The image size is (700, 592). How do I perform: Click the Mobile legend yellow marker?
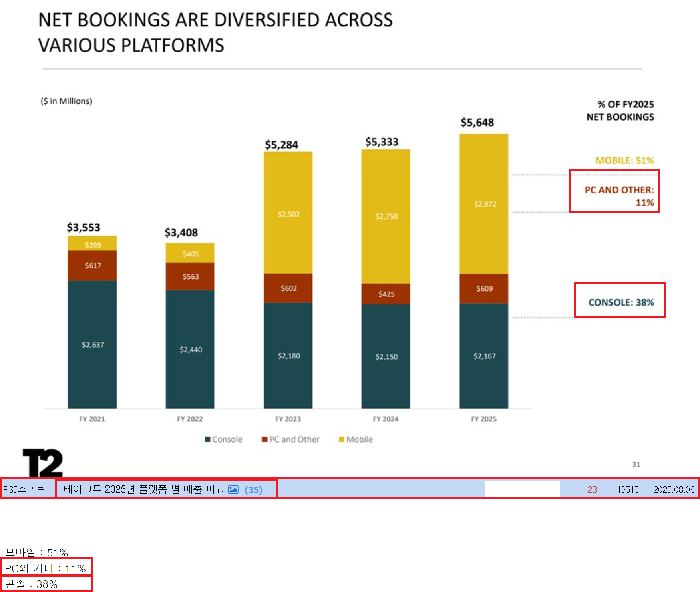coord(341,439)
